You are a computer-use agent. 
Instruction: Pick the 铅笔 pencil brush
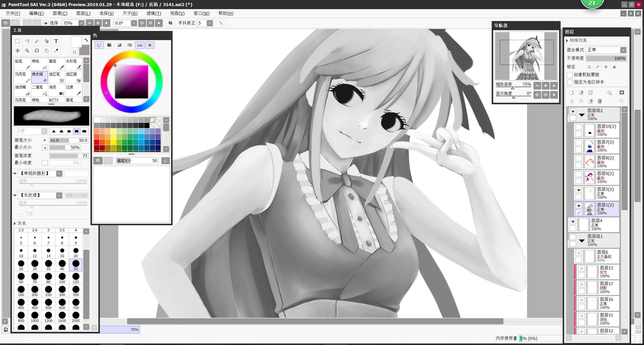[x=22, y=64]
